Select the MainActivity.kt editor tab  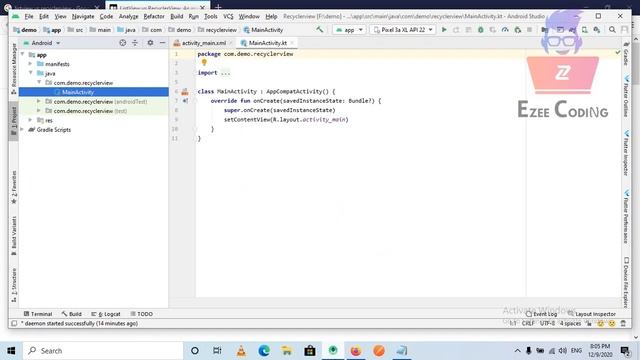coord(267,43)
